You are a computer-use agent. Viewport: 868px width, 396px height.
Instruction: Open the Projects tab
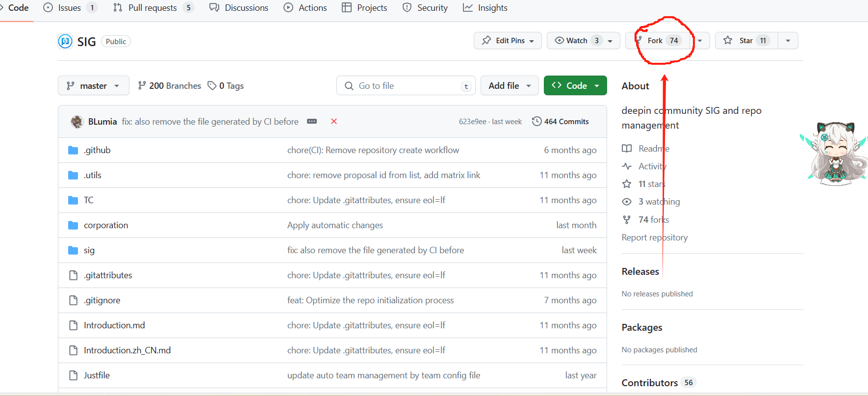[364, 8]
